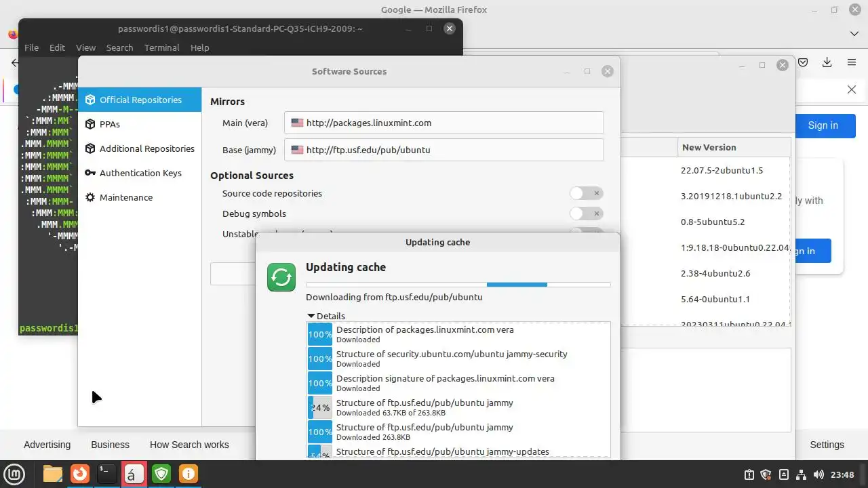Open the terminal Help menu
The image size is (868, 488).
tap(199, 47)
